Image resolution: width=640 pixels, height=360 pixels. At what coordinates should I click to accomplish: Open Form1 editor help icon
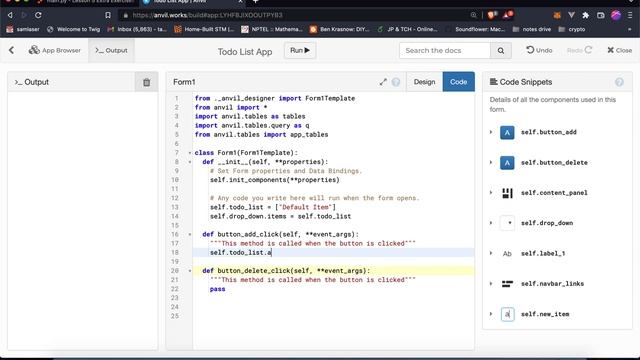pos(396,82)
